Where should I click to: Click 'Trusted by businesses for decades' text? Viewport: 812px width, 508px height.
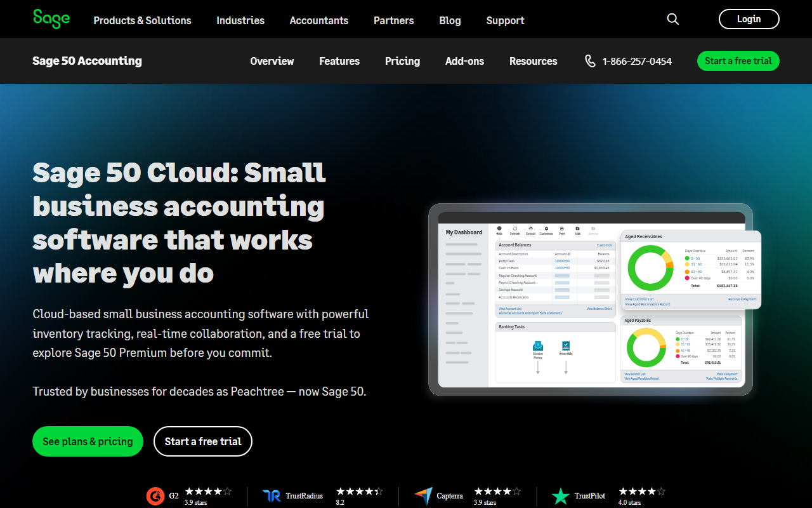199,391
